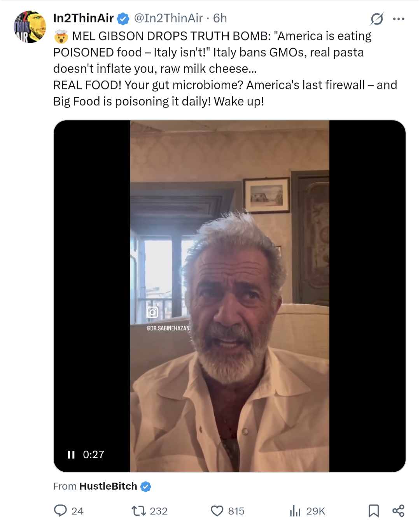Click the share post icon
This screenshot has width=420, height=527.
398,511
